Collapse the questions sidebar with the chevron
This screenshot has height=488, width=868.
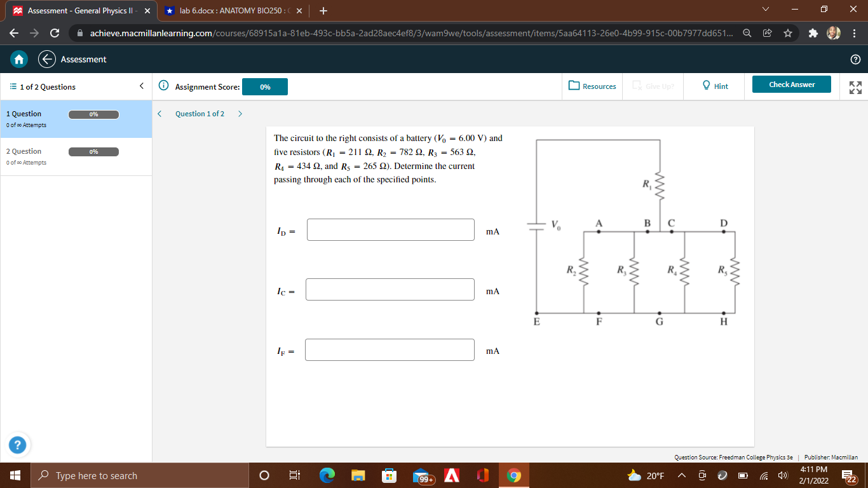tap(141, 85)
